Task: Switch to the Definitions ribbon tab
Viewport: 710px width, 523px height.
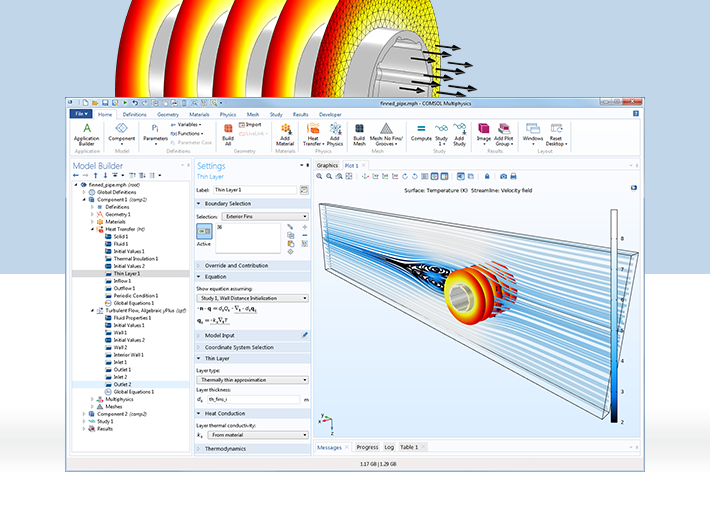Action: (134, 115)
